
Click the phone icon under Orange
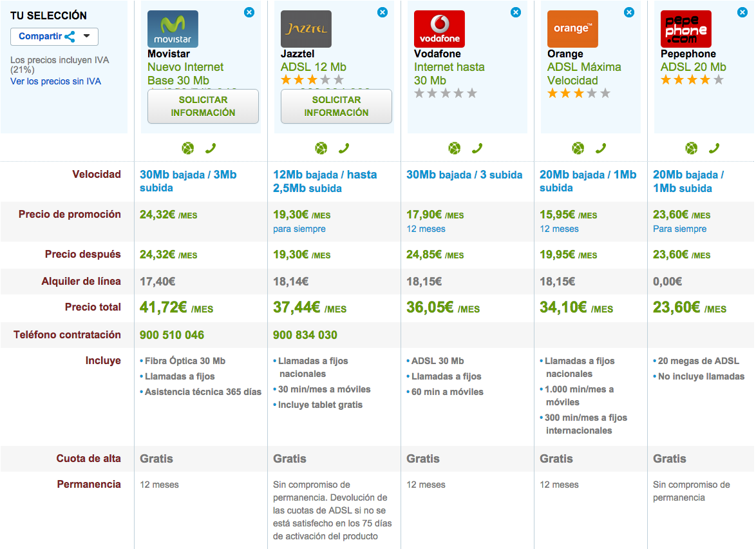[601, 148]
